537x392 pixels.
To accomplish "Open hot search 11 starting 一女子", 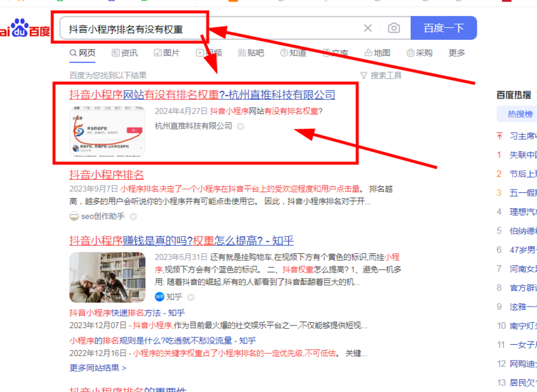I will [523, 345].
